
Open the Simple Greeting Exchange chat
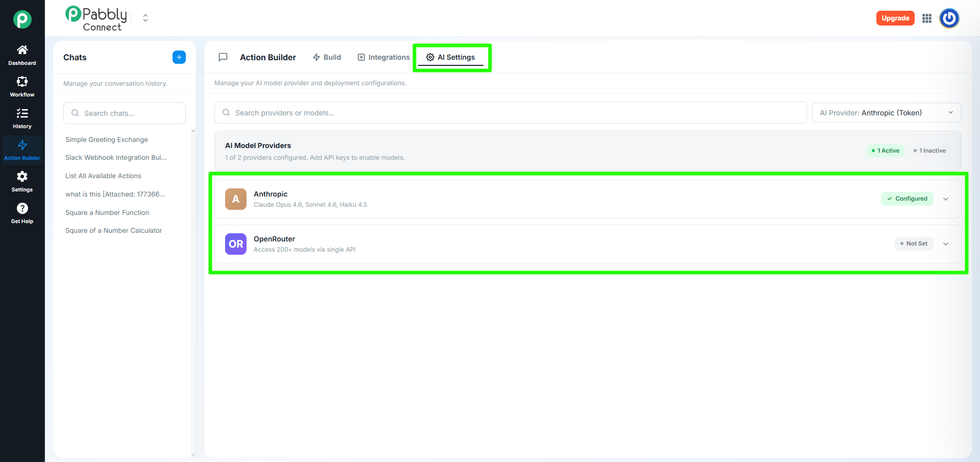pyautogui.click(x=107, y=139)
